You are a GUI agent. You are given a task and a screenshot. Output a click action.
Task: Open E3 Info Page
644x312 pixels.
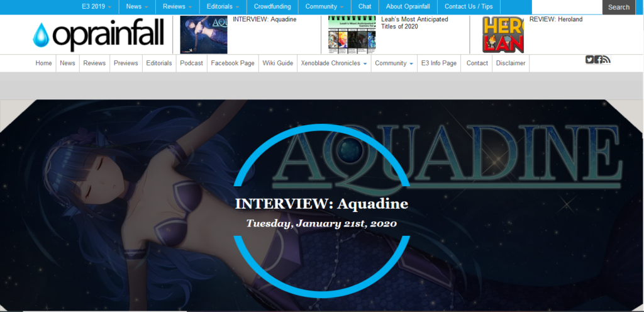coord(438,64)
